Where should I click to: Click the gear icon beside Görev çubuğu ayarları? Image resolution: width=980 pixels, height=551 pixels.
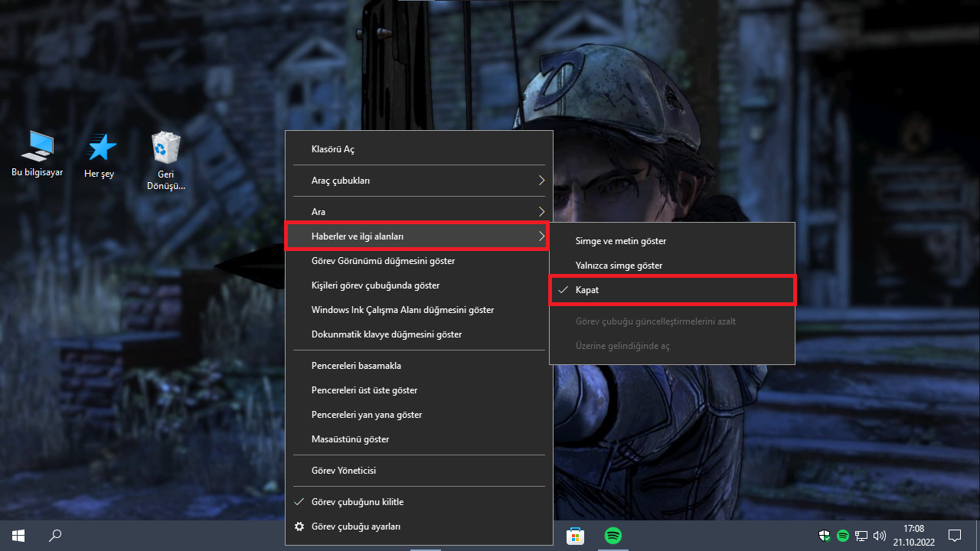tap(299, 527)
